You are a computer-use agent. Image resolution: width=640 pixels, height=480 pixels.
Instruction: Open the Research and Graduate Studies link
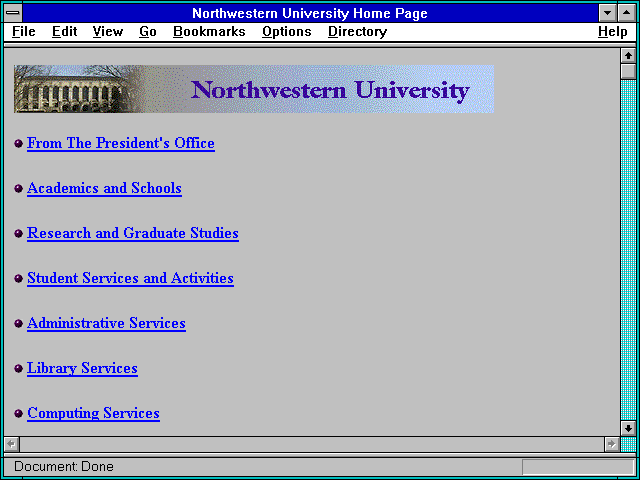(x=133, y=233)
